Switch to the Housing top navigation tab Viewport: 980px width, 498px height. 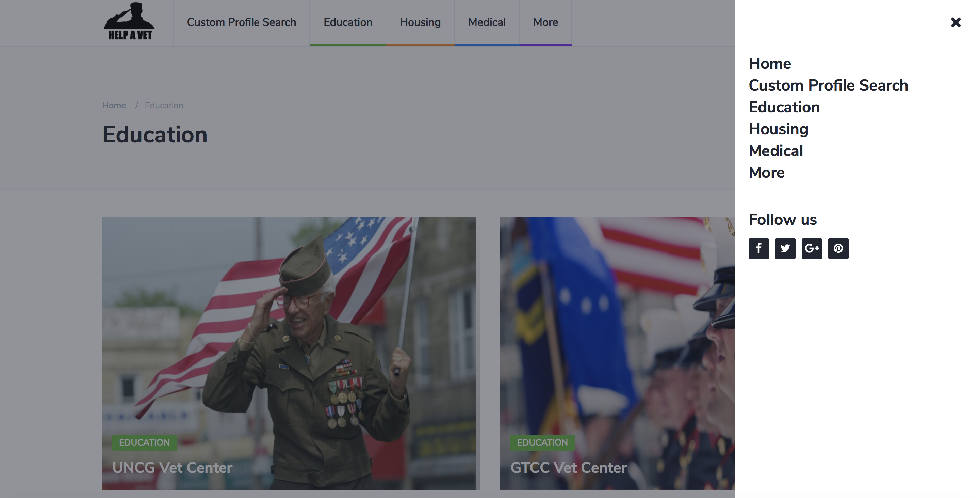420,22
